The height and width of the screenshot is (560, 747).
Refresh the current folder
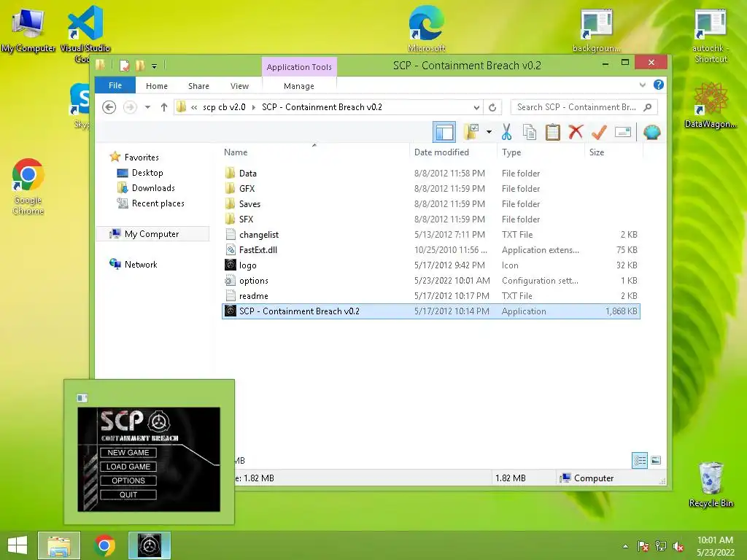tap(492, 107)
